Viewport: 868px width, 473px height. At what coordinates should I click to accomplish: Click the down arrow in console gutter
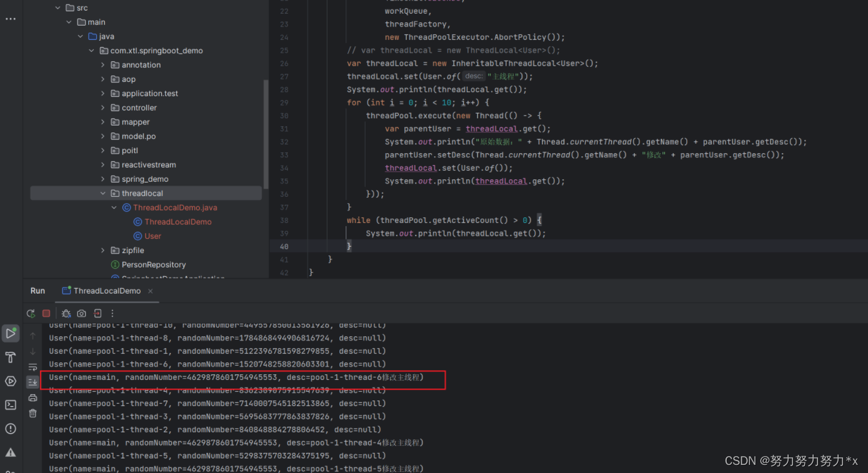click(33, 351)
